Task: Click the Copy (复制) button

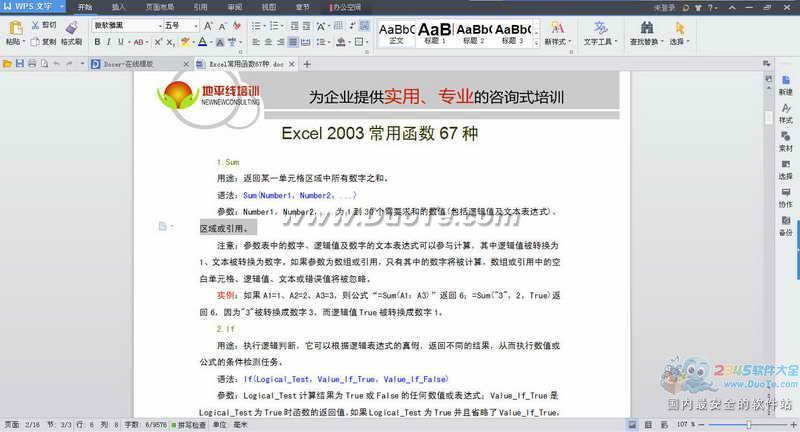Action: [x=43, y=42]
